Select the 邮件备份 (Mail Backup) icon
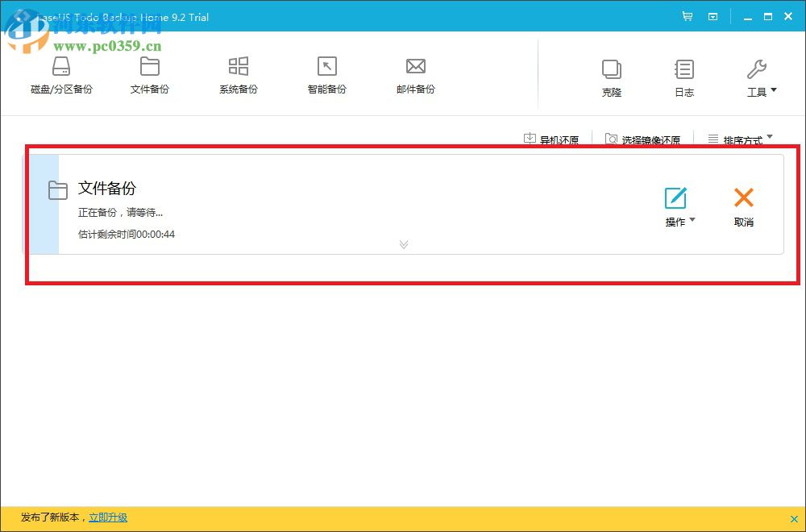The height and width of the screenshot is (532, 806). tap(415, 77)
